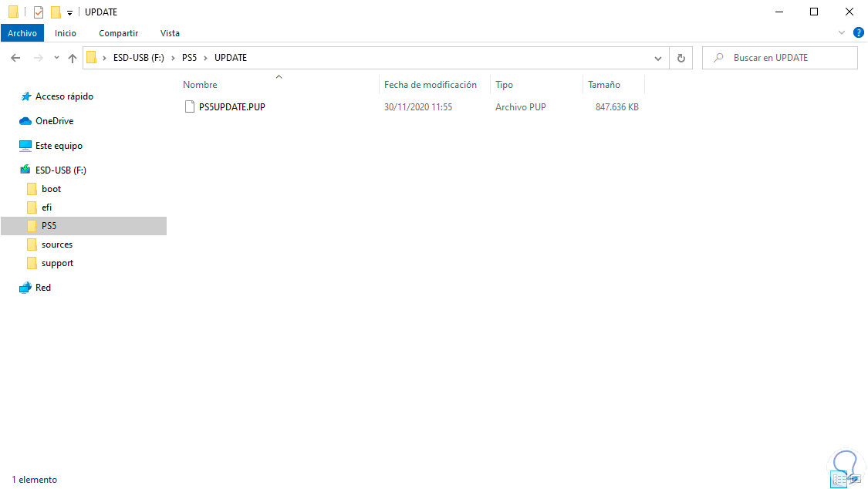This screenshot has height=489, width=868.
Task: Open the boot folder in the tree
Action: pyautogui.click(x=51, y=189)
